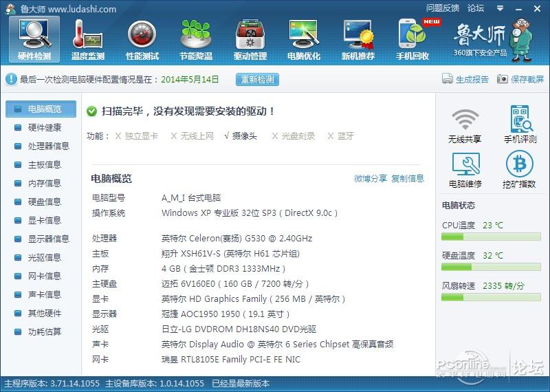Open the 电脑优化 PC optimization

click(x=304, y=39)
